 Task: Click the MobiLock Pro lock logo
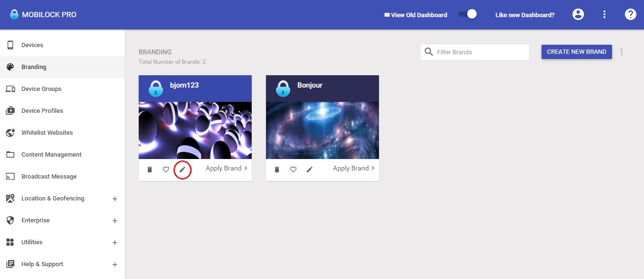pos(14,14)
